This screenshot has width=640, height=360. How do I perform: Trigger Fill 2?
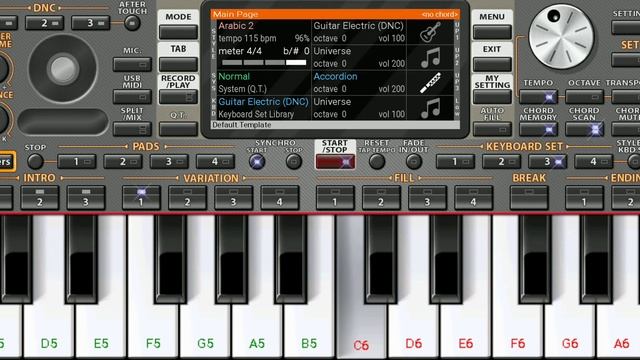click(381, 198)
